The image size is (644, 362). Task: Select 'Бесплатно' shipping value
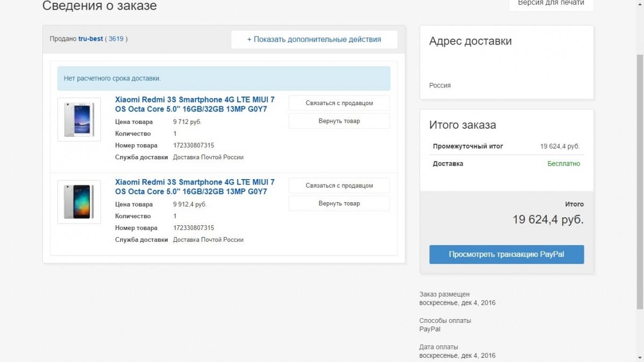pyautogui.click(x=563, y=164)
